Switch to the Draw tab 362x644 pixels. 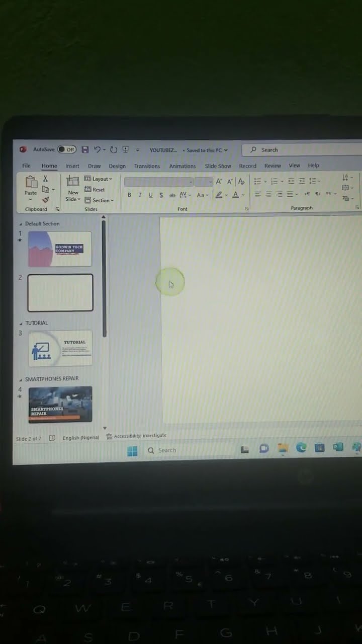click(x=94, y=166)
